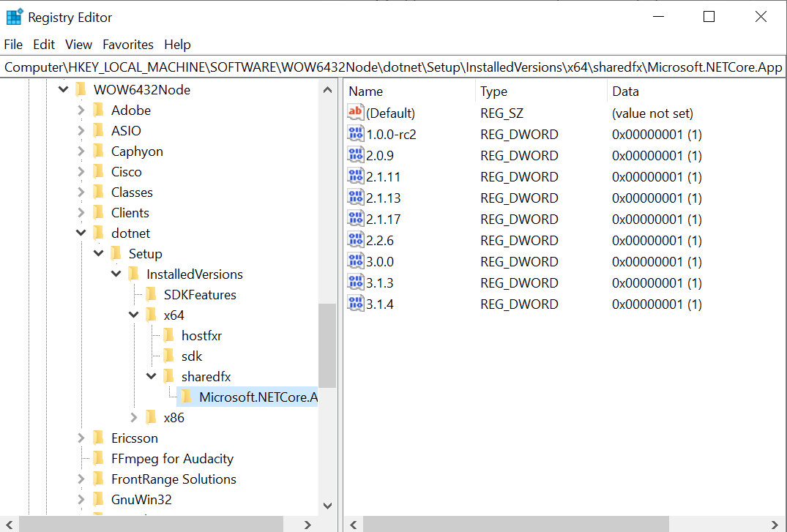Select the value named 1.0.0-rc2

392,135
